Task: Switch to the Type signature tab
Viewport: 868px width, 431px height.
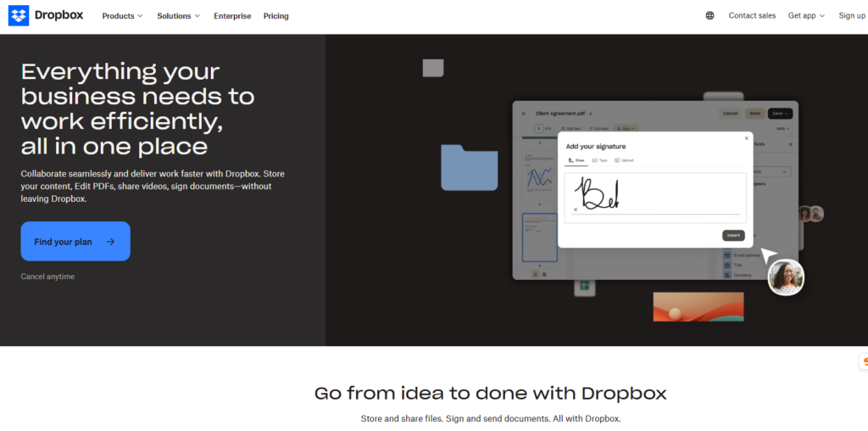Action: click(599, 160)
